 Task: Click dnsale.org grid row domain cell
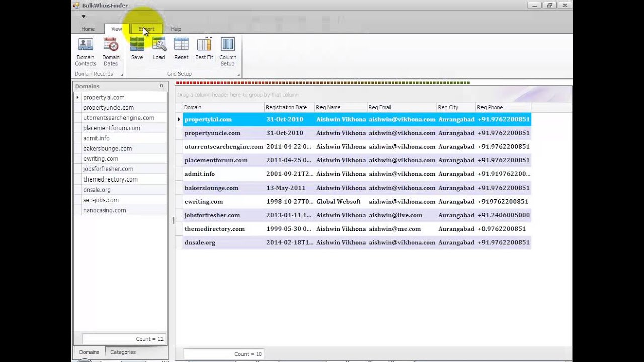(223, 242)
